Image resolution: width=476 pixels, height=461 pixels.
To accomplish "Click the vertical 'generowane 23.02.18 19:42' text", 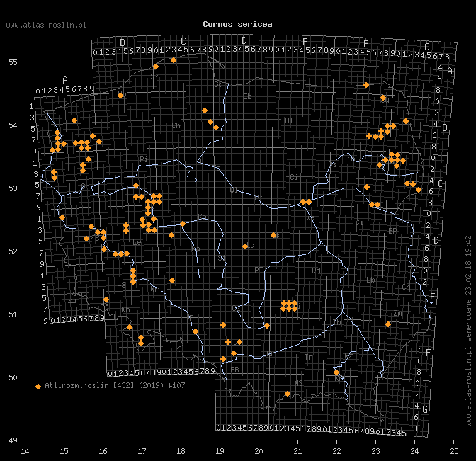I will (x=469, y=289).
